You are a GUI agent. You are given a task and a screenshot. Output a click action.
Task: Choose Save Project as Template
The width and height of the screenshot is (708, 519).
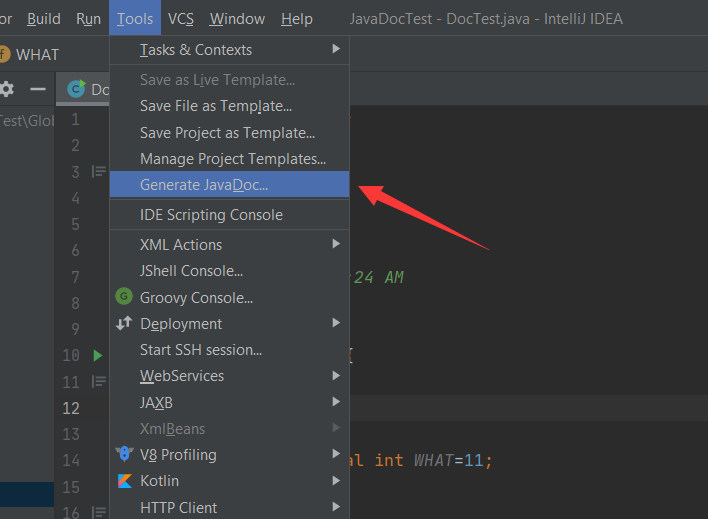coord(229,133)
